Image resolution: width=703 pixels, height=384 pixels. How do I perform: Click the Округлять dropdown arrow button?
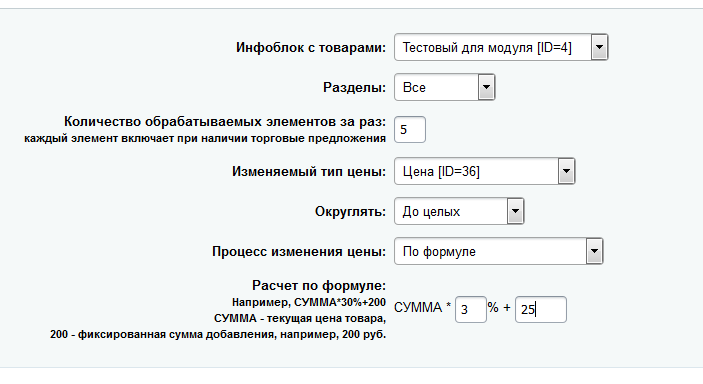[x=515, y=211]
